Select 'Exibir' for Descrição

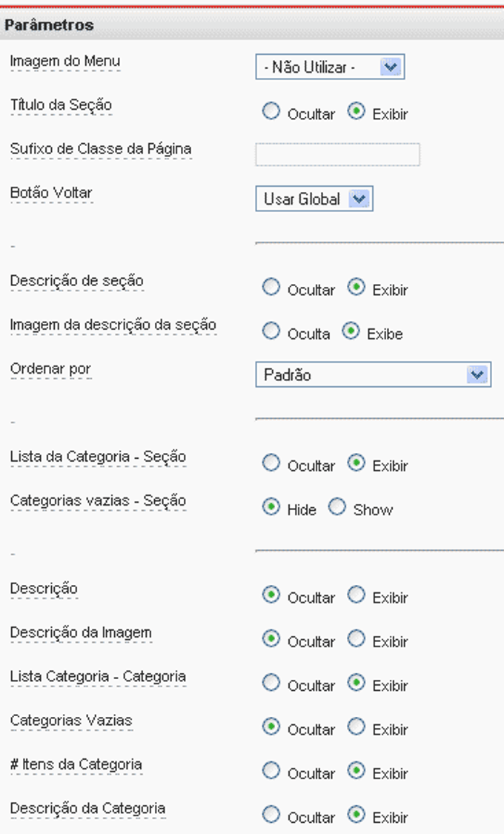click(x=357, y=594)
